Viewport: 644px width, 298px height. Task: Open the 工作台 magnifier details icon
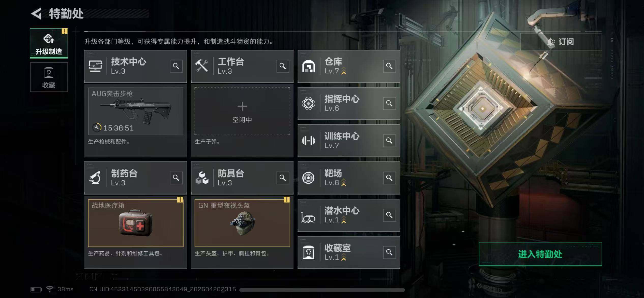coord(283,66)
